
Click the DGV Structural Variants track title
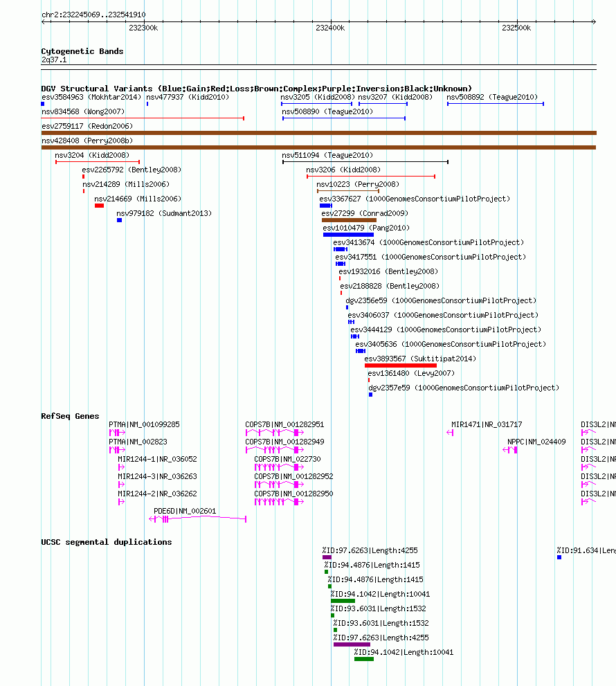(x=256, y=89)
